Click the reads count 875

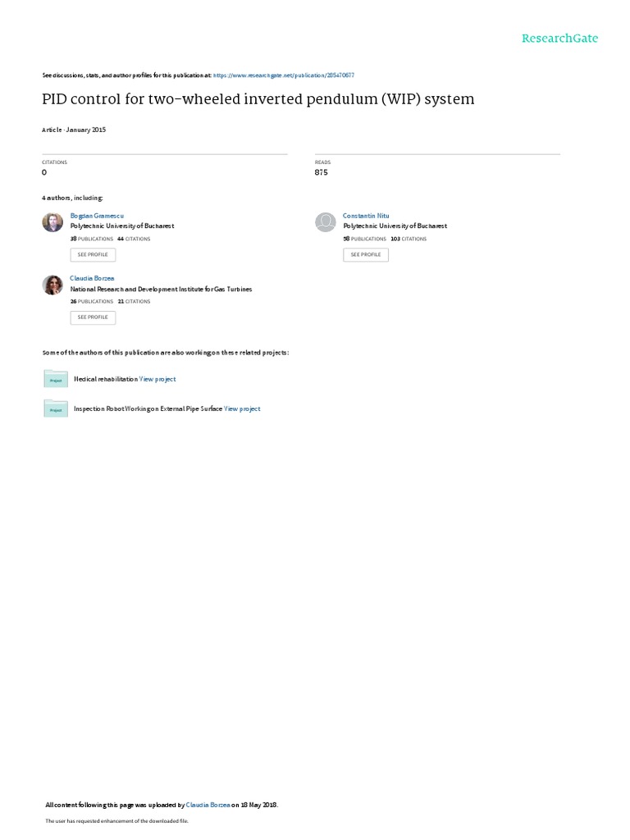[321, 172]
